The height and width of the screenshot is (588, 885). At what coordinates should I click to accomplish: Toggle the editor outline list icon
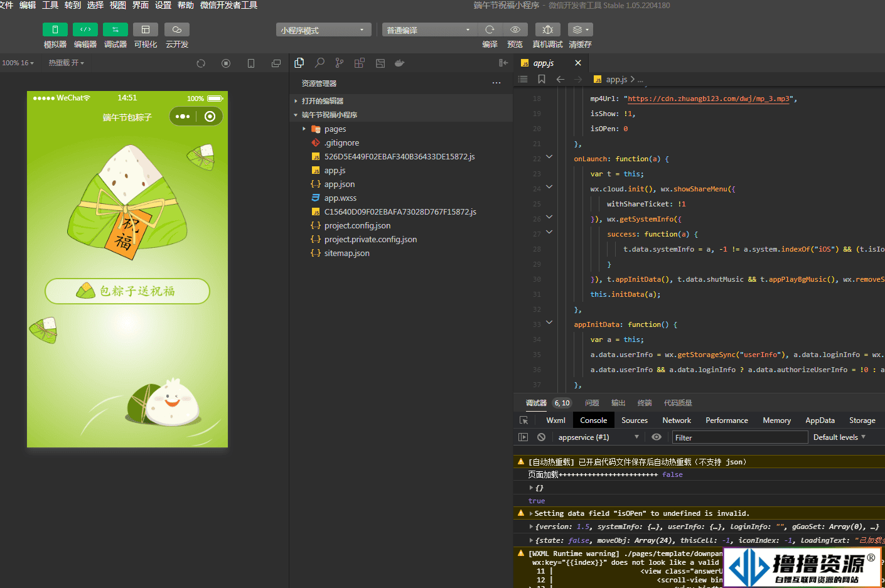pos(523,79)
